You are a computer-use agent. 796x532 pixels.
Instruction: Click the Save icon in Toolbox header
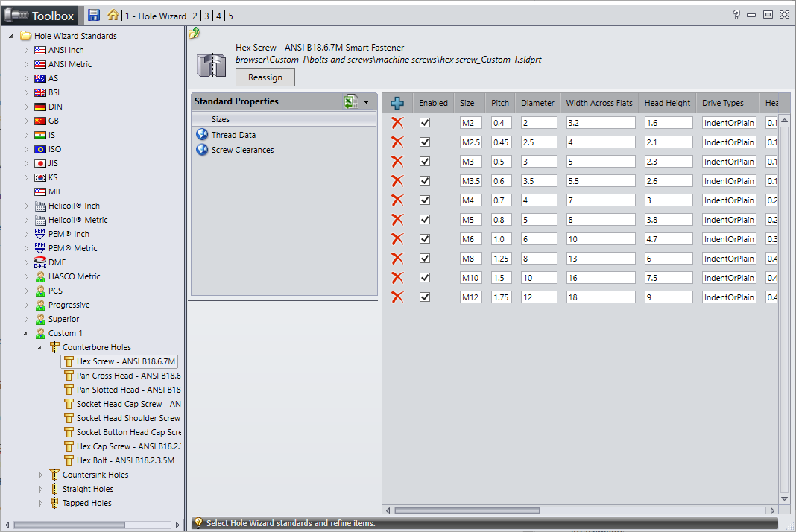click(93, 15)
